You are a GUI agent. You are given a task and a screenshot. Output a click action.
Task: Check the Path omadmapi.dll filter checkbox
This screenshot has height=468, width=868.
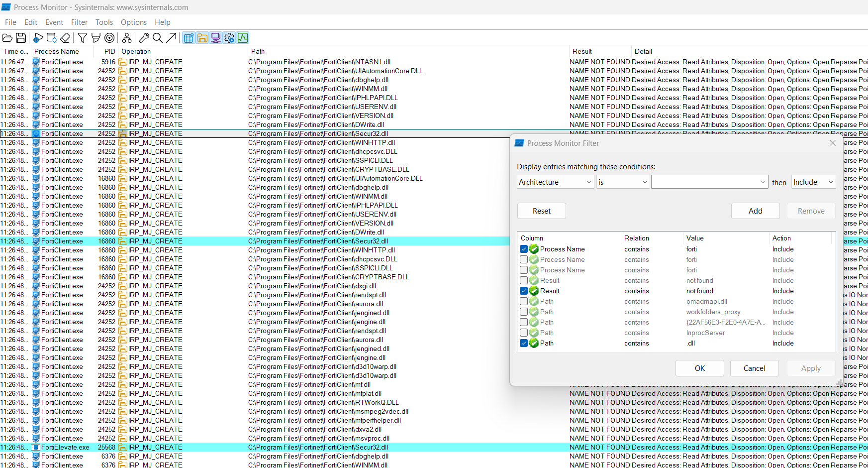524,301
